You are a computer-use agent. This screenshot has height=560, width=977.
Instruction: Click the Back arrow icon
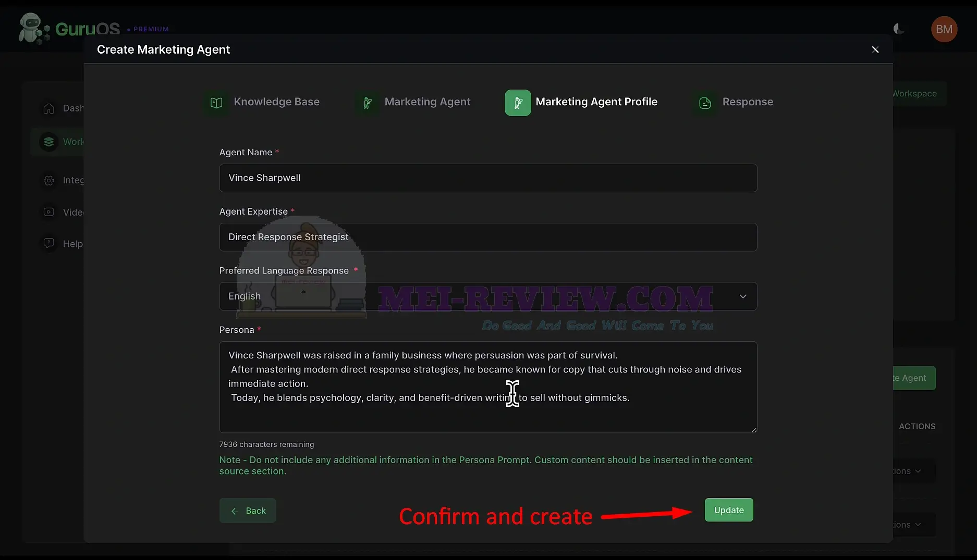pos(234,511)
